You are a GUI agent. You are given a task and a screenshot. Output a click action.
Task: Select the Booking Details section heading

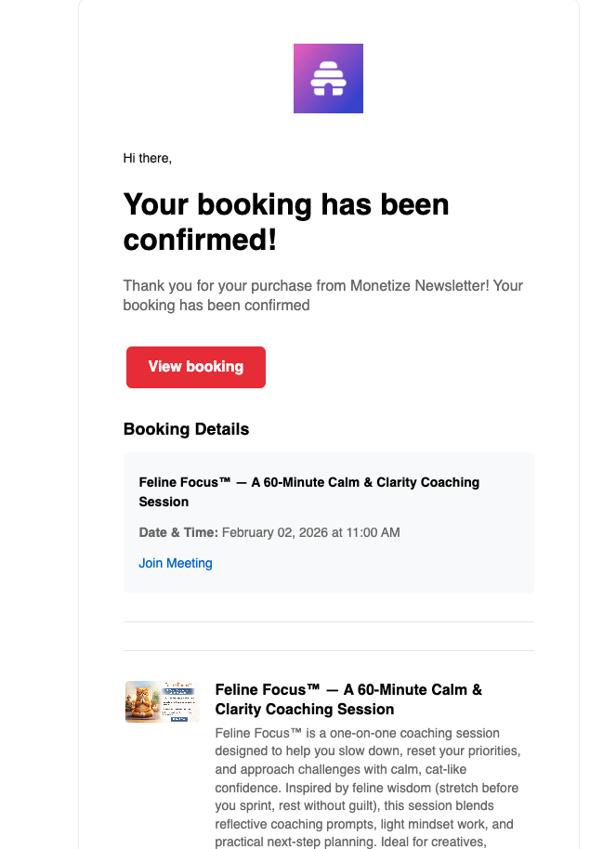pos(186,429)
